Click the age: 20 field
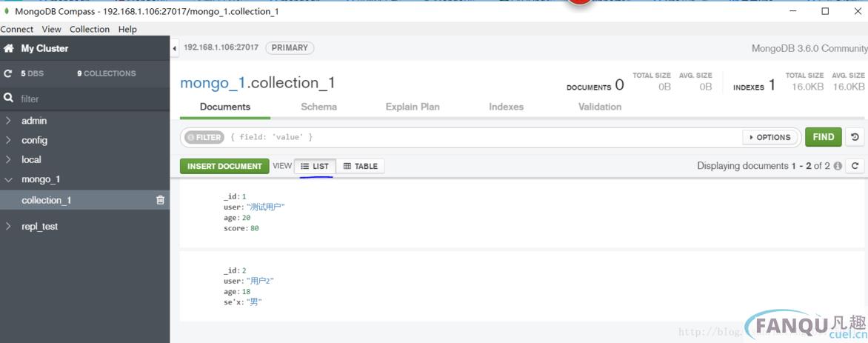The height and width of the screenshot is (343, 868). click(x=237, y=218)
